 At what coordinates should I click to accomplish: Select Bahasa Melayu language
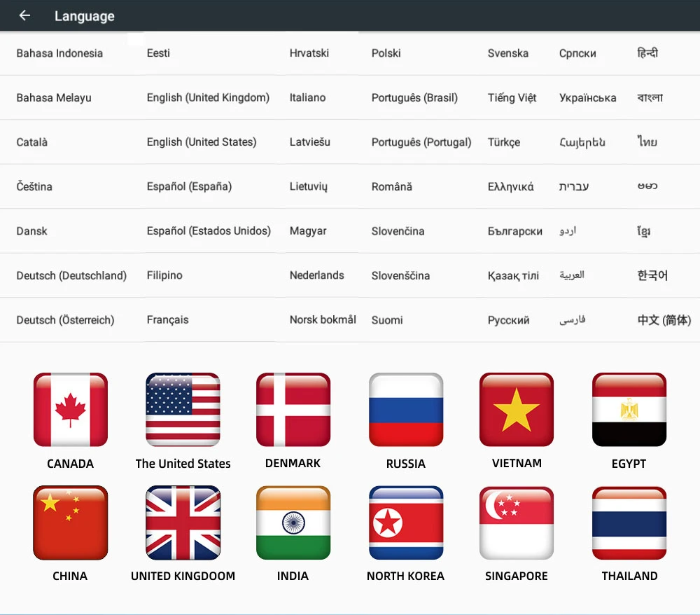pyautogui.click(x=54, y=98)
